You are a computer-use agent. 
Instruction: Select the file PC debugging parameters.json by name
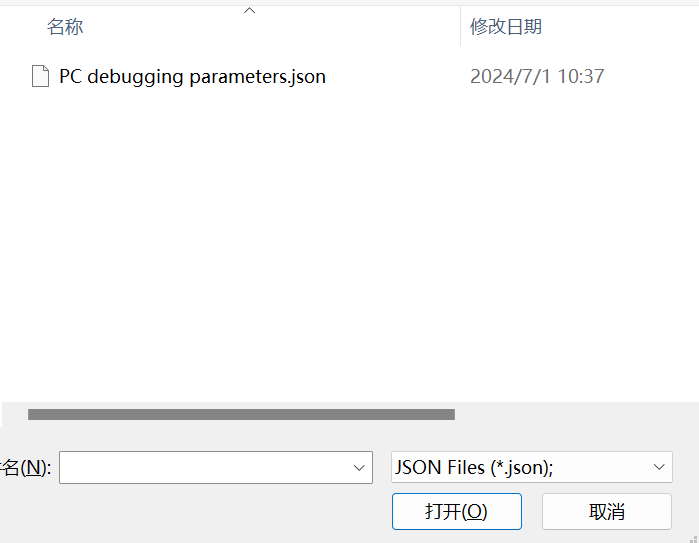coord(192,77)
